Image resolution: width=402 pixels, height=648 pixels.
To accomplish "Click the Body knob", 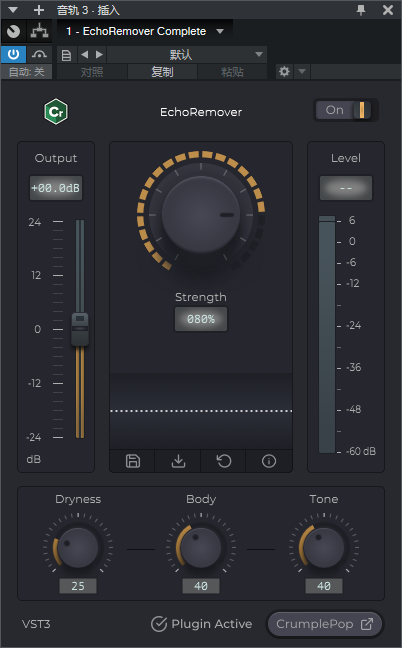I will (201, 548).
